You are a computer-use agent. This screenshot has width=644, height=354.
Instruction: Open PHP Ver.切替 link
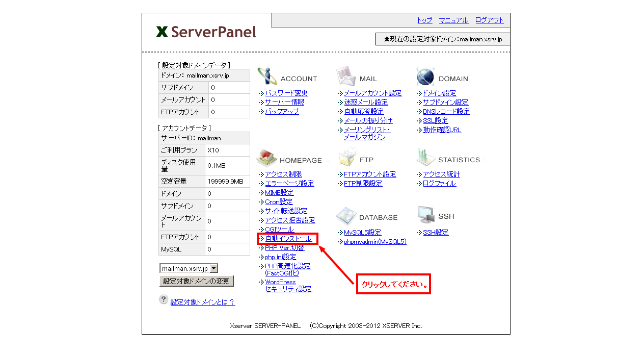pyautogui.click(x=285, y=247)
